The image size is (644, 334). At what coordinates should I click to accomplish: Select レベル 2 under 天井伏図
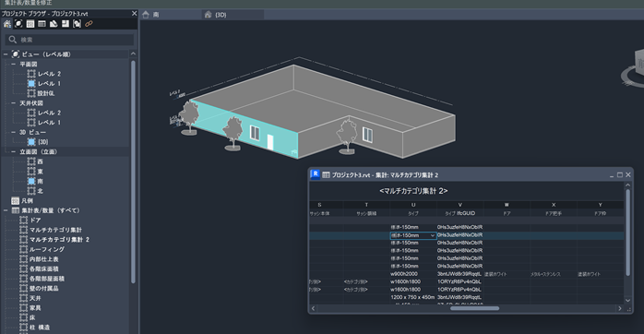(49, 113)
